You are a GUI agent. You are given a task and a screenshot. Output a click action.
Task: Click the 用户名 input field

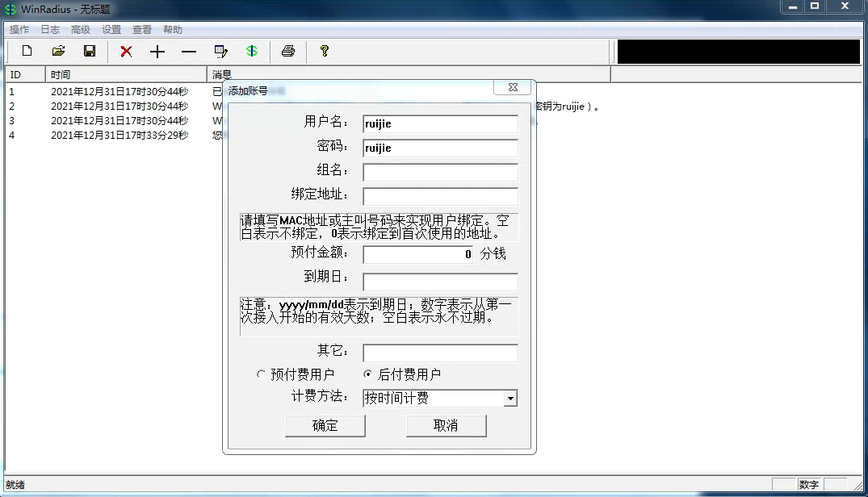click(440, 123)
